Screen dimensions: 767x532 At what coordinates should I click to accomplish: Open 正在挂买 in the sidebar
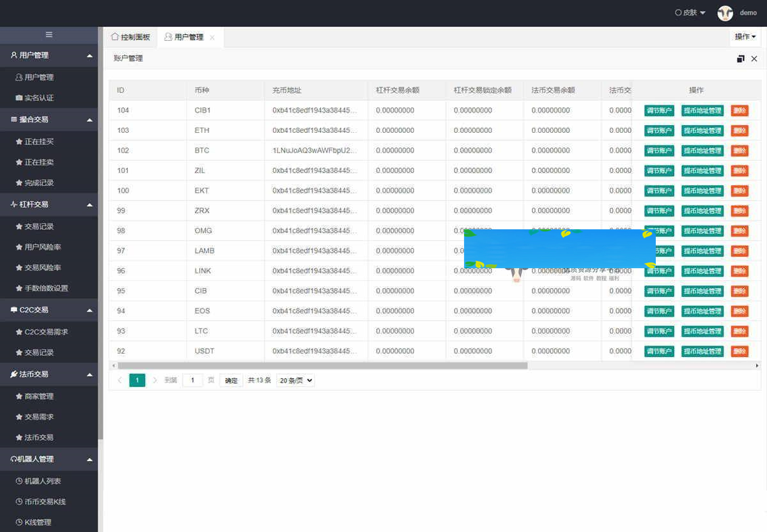pos(39,141)
